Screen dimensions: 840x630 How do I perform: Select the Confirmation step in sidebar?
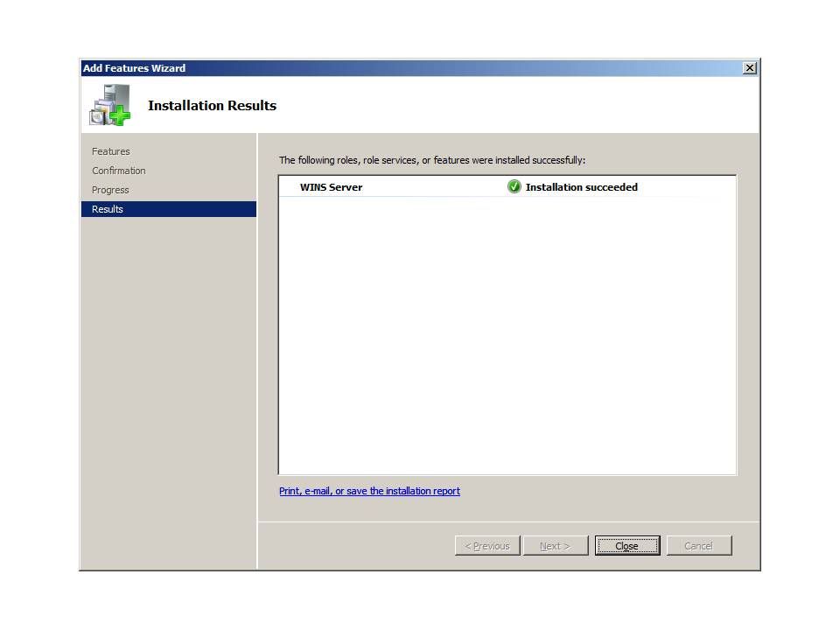point(119,171)
